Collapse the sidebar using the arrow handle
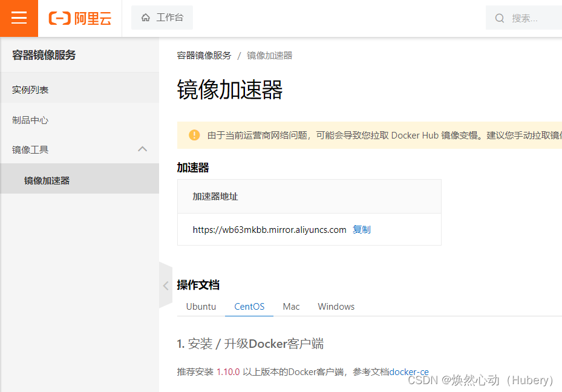Screen dimensions: 562x392 click(x=166, y=285)
